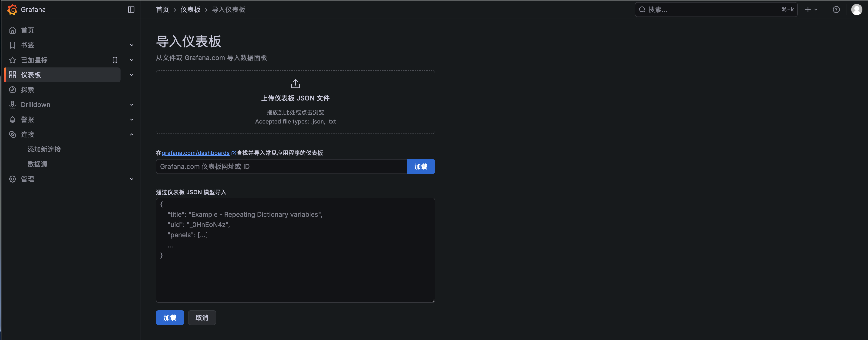Expand the 书签 section chevron
Image resolution: width=868 pixels, height=340 pixels.
point(132,45)
